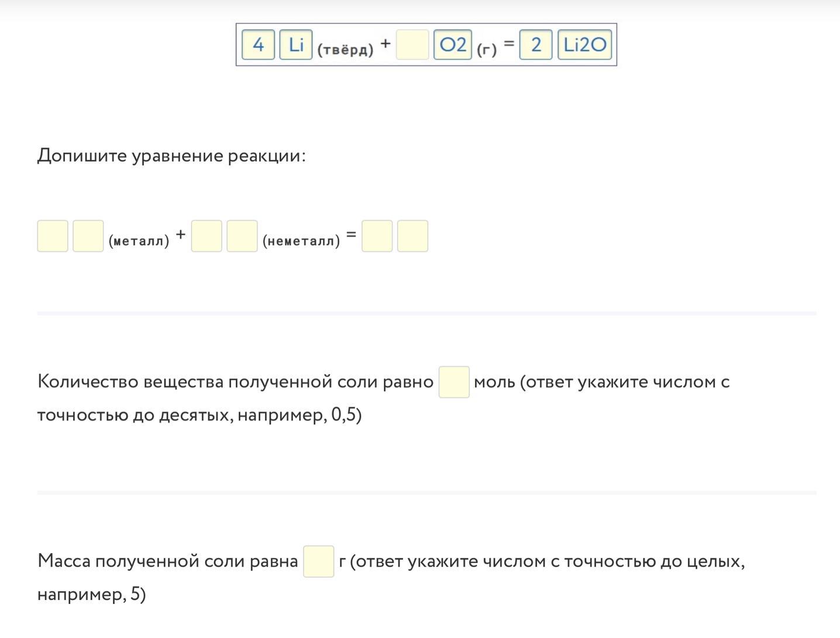Click the metal formula box before (металл)
Image resolution: width=840 pixels, height=638 pixels.
click(x=88, y=236)
